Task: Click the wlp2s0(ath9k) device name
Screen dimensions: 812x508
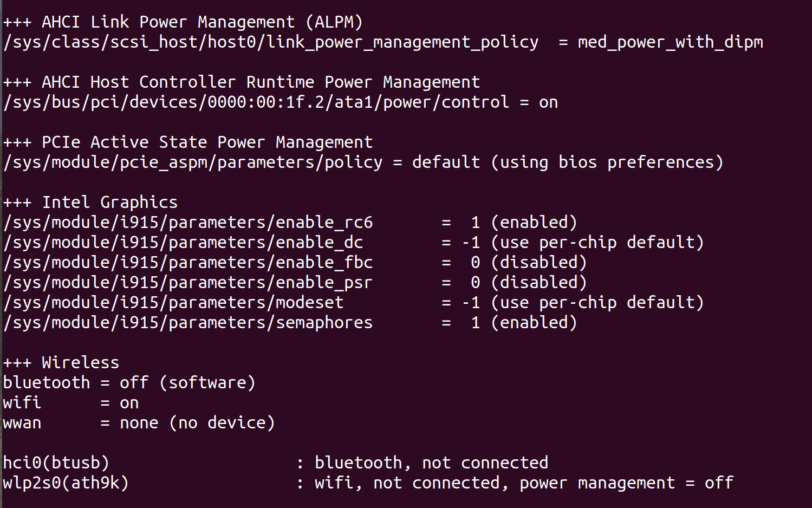Action: pyautogui.click(x=66, y=483)
